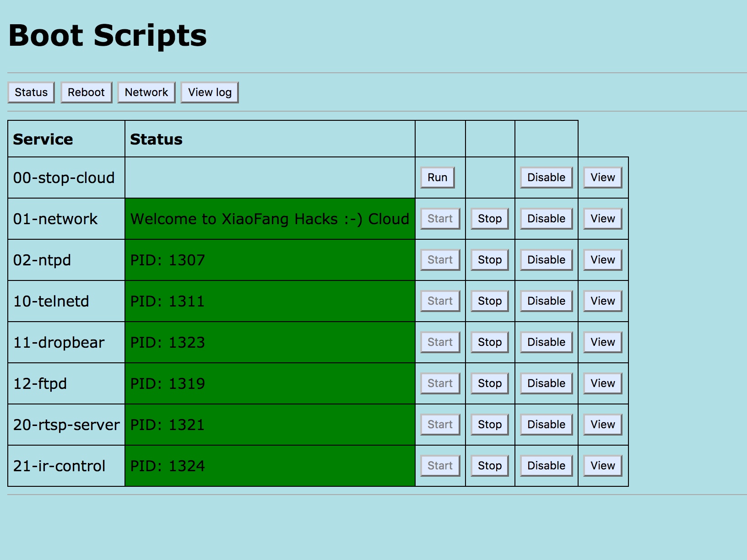Screen dimensions: 747x560
Task: Stop the 11-dropbear service
Action: [x=490, y=342]
